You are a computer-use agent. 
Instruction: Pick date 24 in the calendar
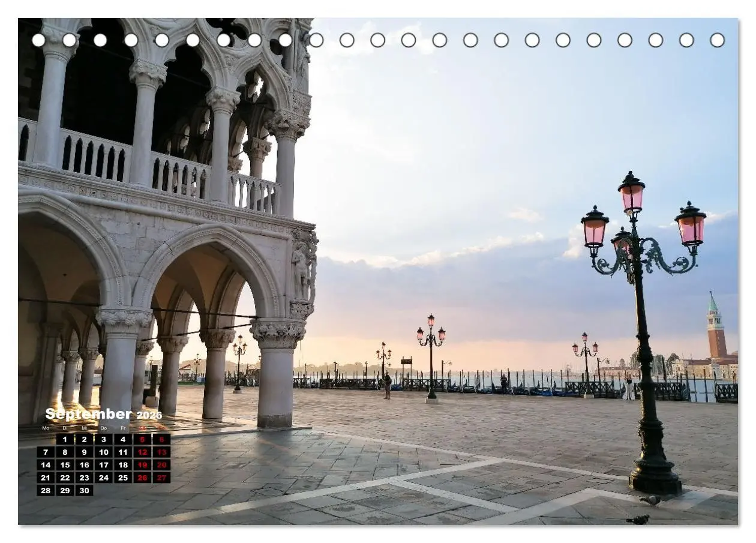pyautogui.click(x=104, y=478)
